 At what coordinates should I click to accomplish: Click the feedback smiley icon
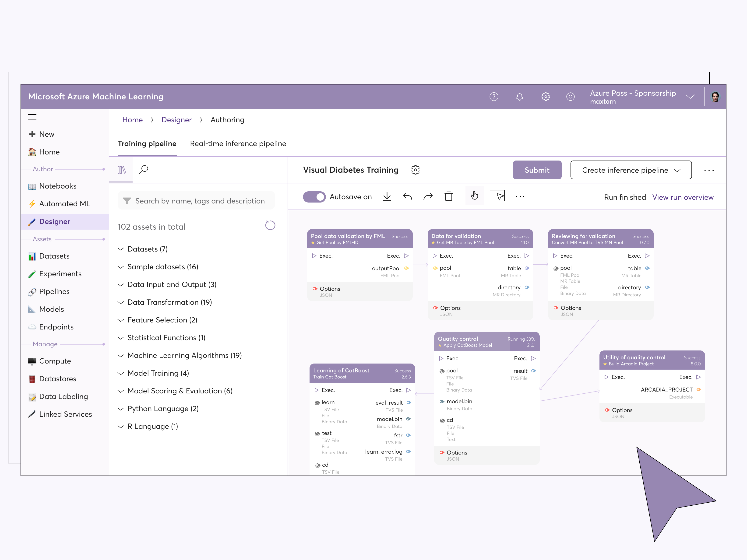click(x=570, y=97)
